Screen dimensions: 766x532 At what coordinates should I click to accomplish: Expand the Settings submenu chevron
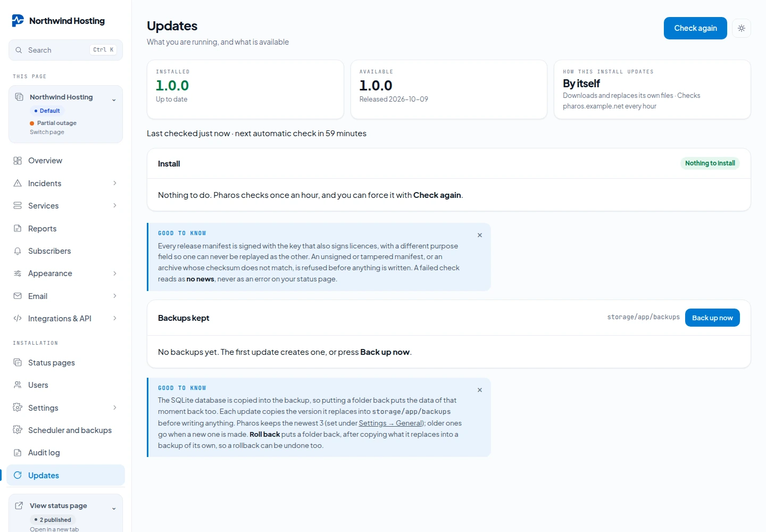coord(115,408)
